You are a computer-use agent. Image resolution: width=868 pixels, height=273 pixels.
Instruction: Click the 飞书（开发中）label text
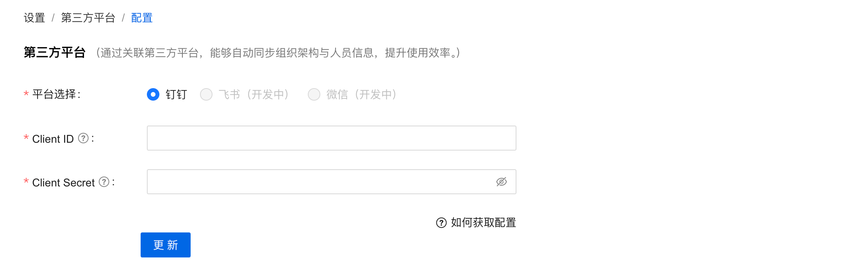[x=254, y=94]
